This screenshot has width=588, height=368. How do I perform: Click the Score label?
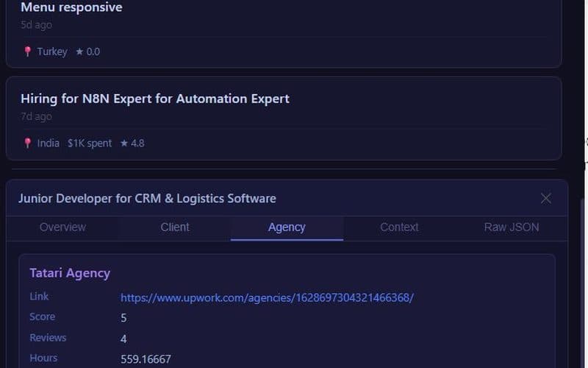coord(43,316)
